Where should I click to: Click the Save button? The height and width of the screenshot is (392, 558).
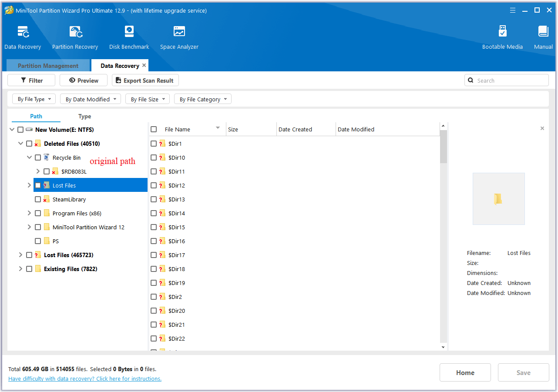(524, 372)
